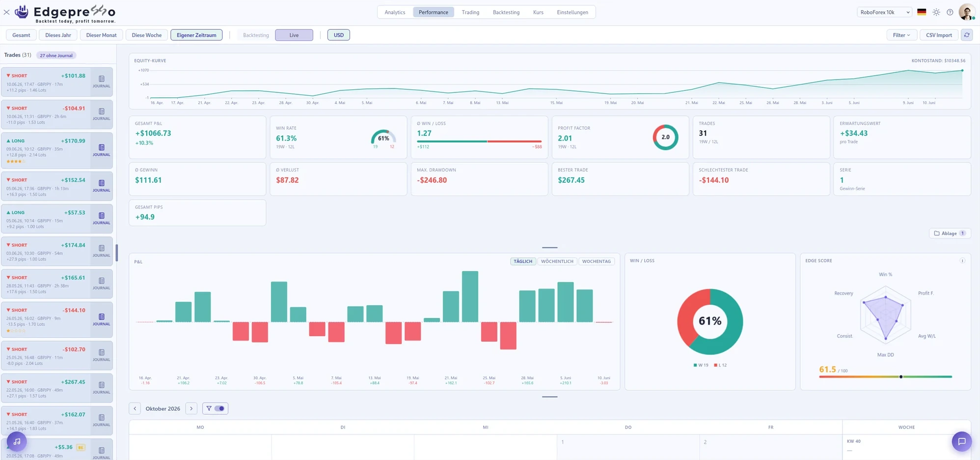Select the Dieses Jahr time range
The height and width of the screenshot is (460, 980).
coord(58,35)
